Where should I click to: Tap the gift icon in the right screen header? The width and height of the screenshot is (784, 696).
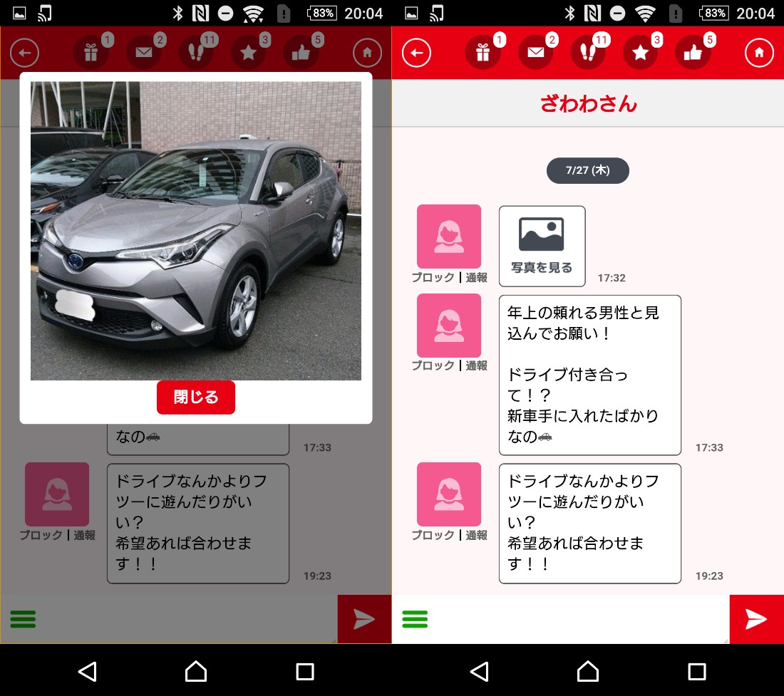point(483,53)
